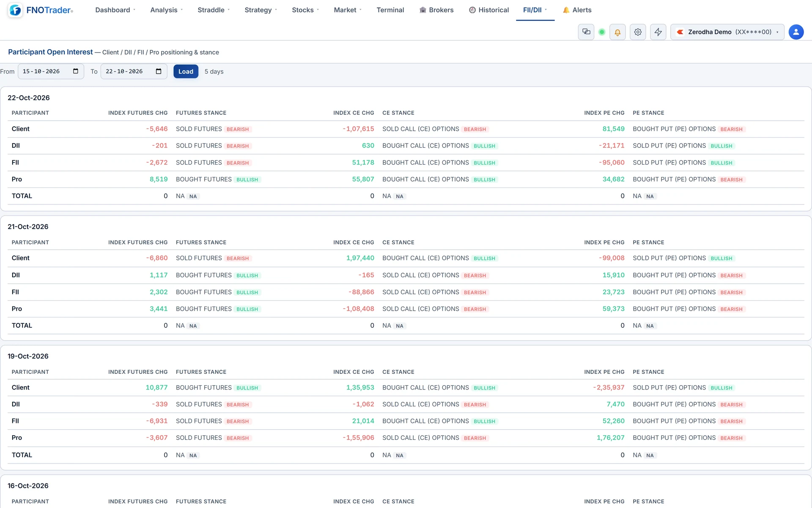
Task: Open the chat windows icon in toolbar
Action: (586, 32)
